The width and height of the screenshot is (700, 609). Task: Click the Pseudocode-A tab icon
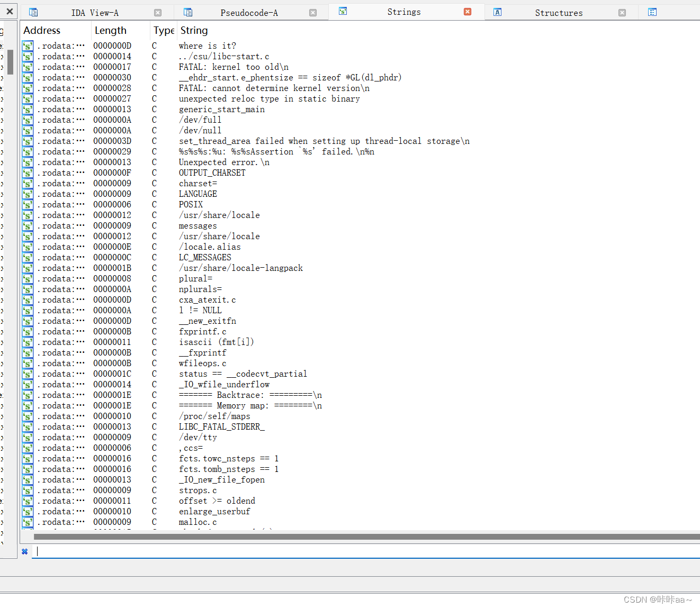pyautogui.click(x=187, y=11)
